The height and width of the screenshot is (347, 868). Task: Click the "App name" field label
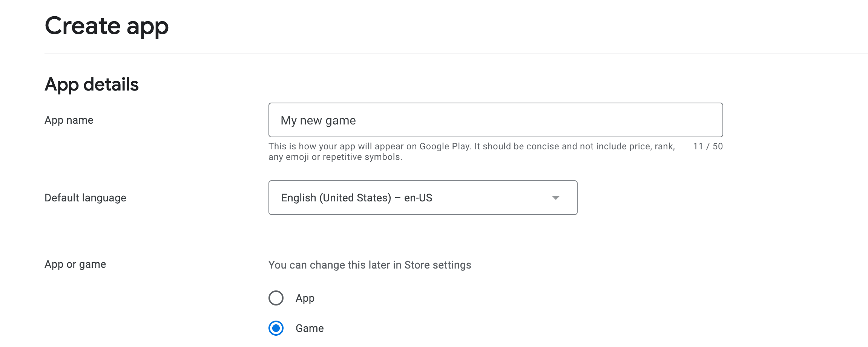pos(69,120)
